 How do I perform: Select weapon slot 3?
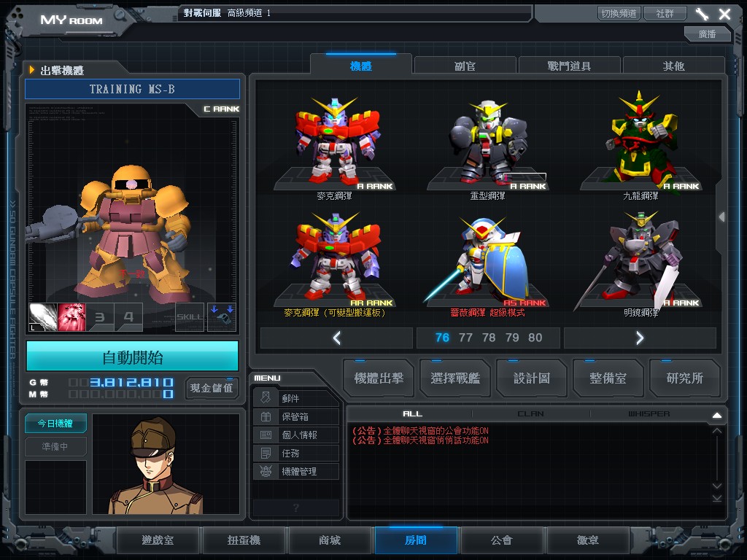(x=100, y=317)
